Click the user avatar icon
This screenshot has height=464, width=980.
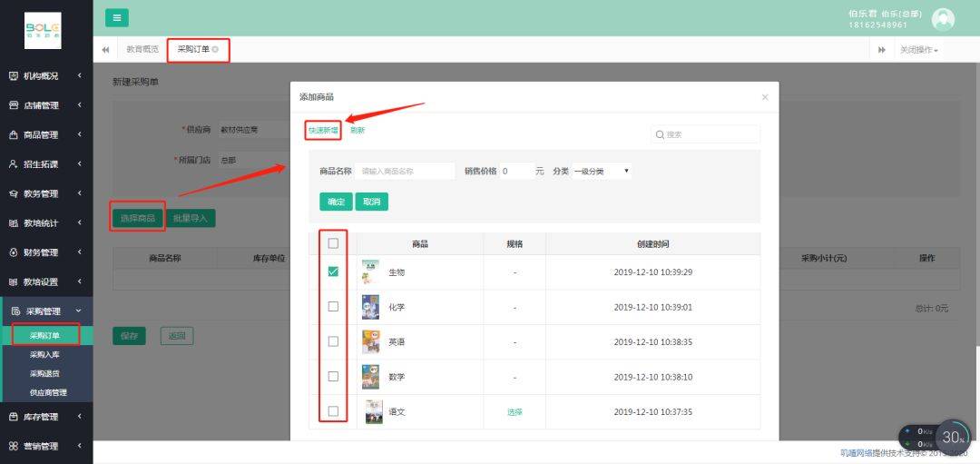(x=943, y=19)
